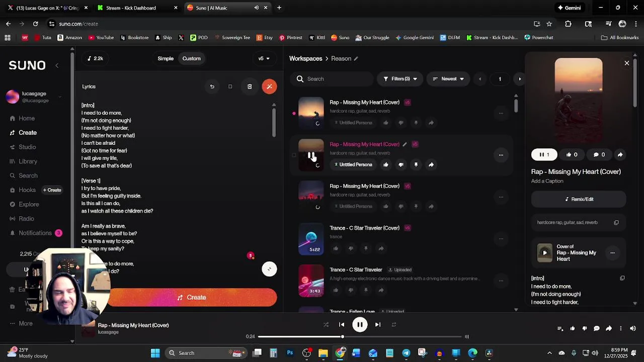Open the Filters (3) dropdown
The height and width of the screenshot is (362, 644).
pyautogui.click(x=400, y=79)
